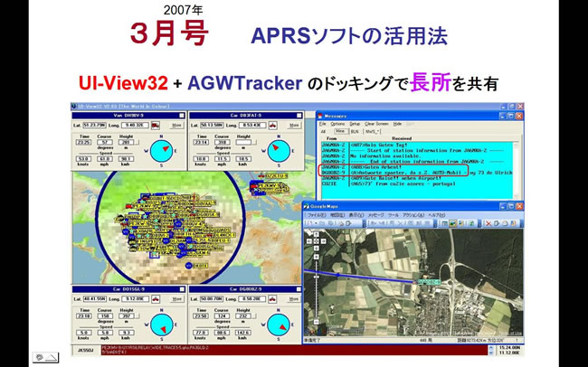Viewport: 588px width, 367px height.
Task: Switch to the BLN tab in Messages
Action: pyautogui.click(x=355, y=132)
